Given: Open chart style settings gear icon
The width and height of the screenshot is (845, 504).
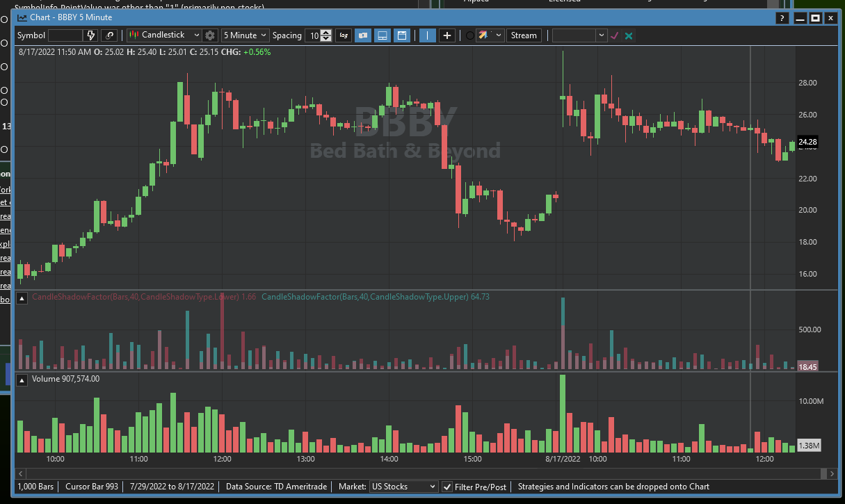Looking at the screenshot, I should (210, 35).
